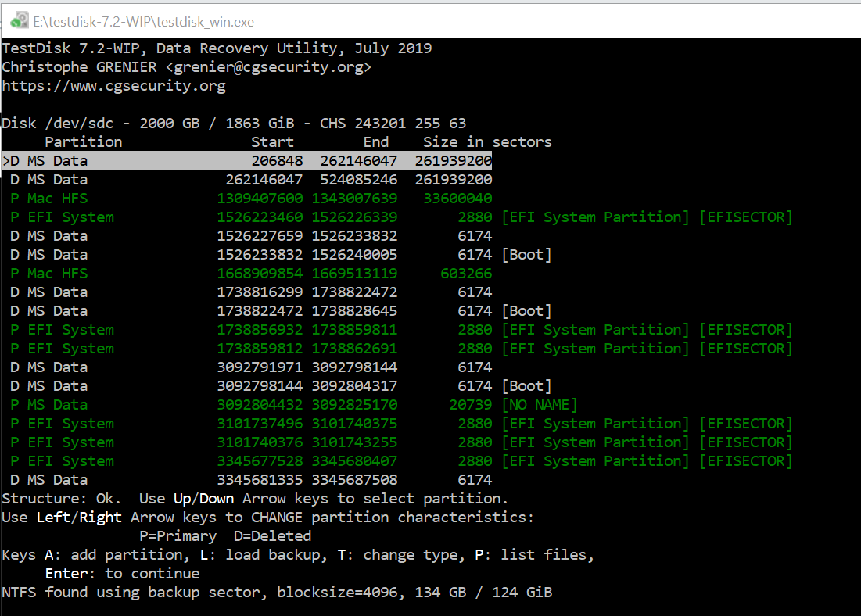Click the Left/Right key hint
Screen dimensions: 861x616
tap(79, 517)
